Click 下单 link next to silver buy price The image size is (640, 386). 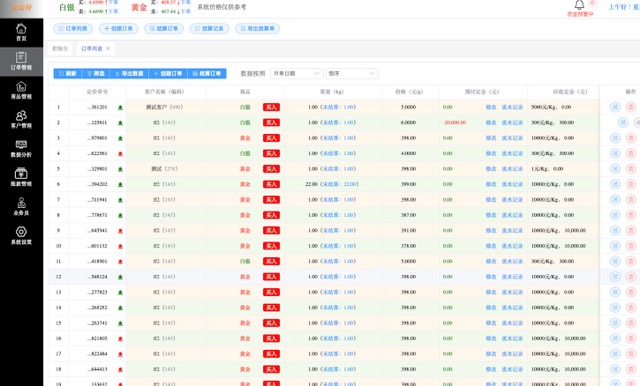click(x=113, y=2)
